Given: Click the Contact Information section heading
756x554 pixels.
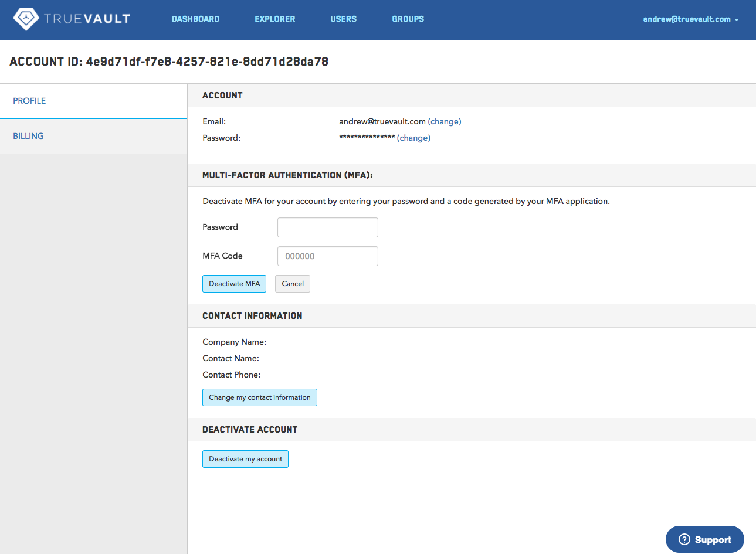Looking at the screenshot, I should pos(252,316).
